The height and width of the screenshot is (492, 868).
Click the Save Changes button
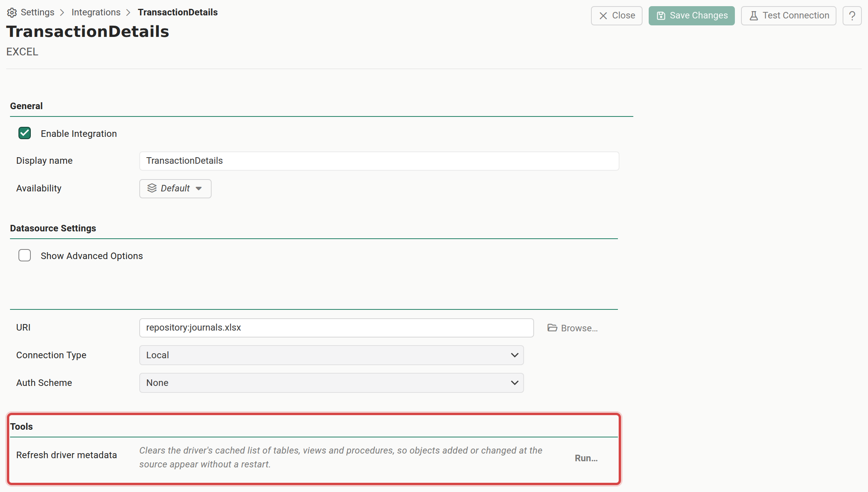pos(691,16)
